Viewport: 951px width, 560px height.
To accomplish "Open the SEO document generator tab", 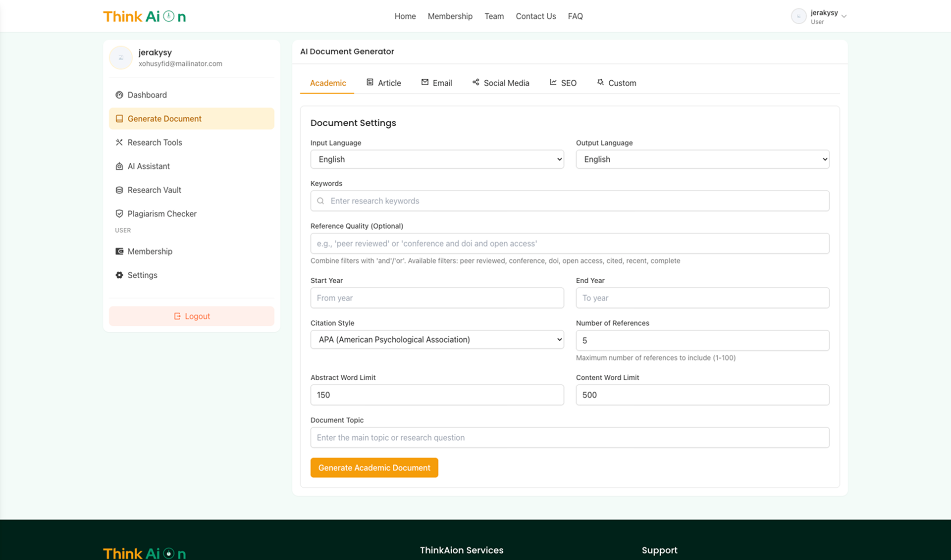I will 563,83.
